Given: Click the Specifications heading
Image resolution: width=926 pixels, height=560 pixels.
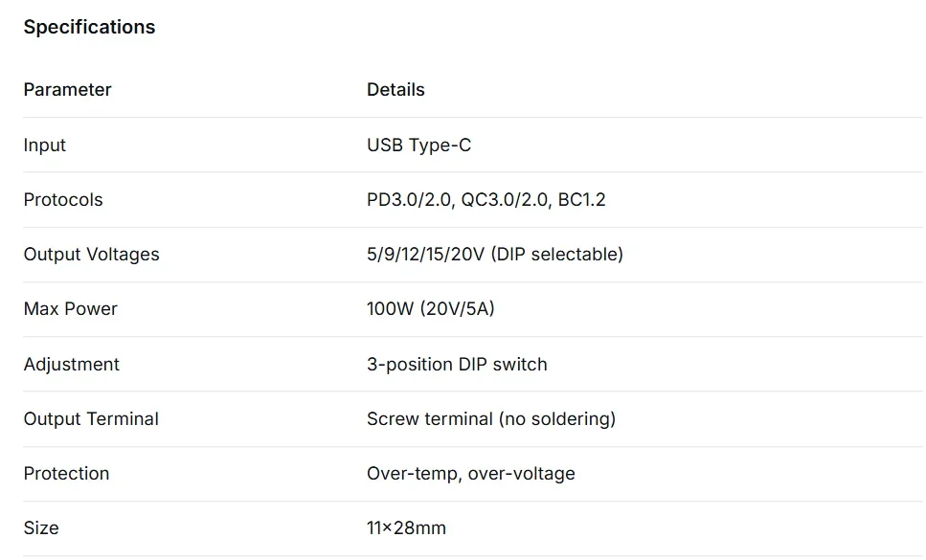Looking at the screenshot, I should (x=89, y=27).
